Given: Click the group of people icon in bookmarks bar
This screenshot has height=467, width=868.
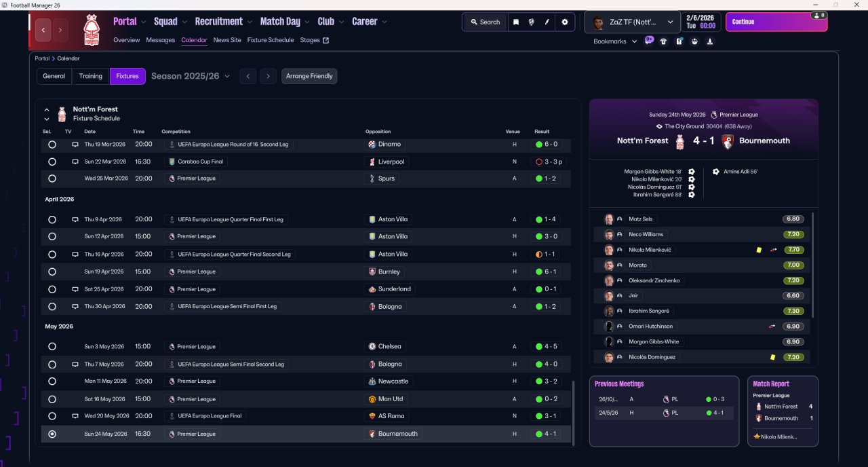Looking at the screenshot, I should tap(694, 41).
